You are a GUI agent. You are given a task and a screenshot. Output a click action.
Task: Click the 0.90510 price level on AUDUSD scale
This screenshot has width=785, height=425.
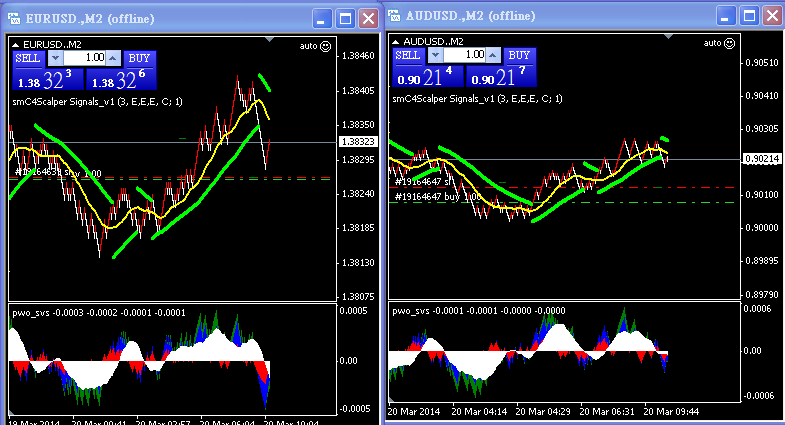[x=762, y=63]
